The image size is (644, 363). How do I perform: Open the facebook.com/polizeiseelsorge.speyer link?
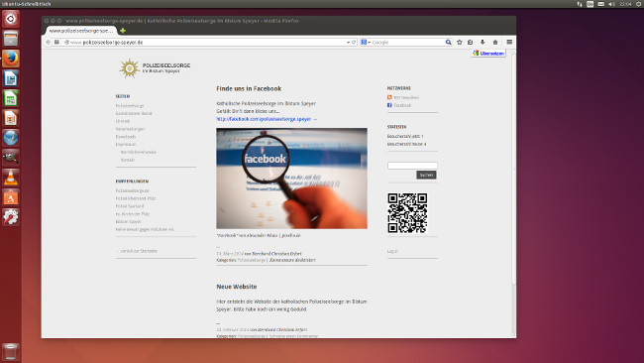267,119
